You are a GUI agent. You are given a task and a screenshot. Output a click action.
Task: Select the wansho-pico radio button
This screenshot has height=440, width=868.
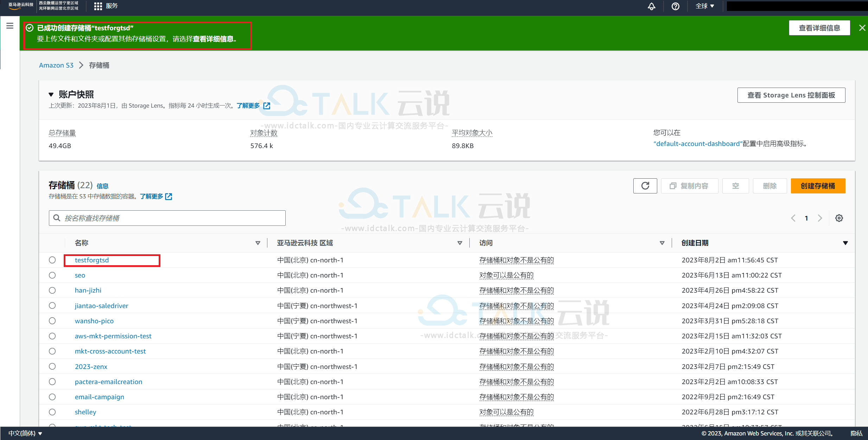click(x=52, y=321)
